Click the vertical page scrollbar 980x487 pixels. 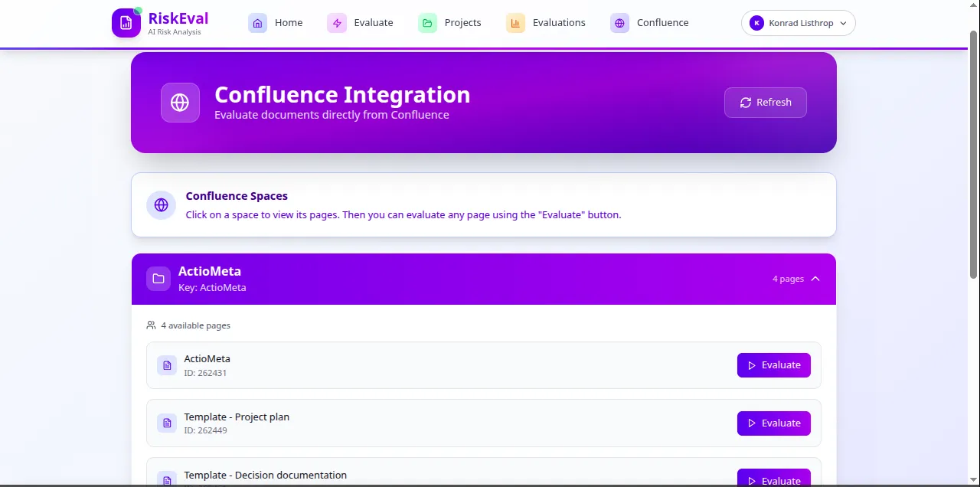point(974,153)
